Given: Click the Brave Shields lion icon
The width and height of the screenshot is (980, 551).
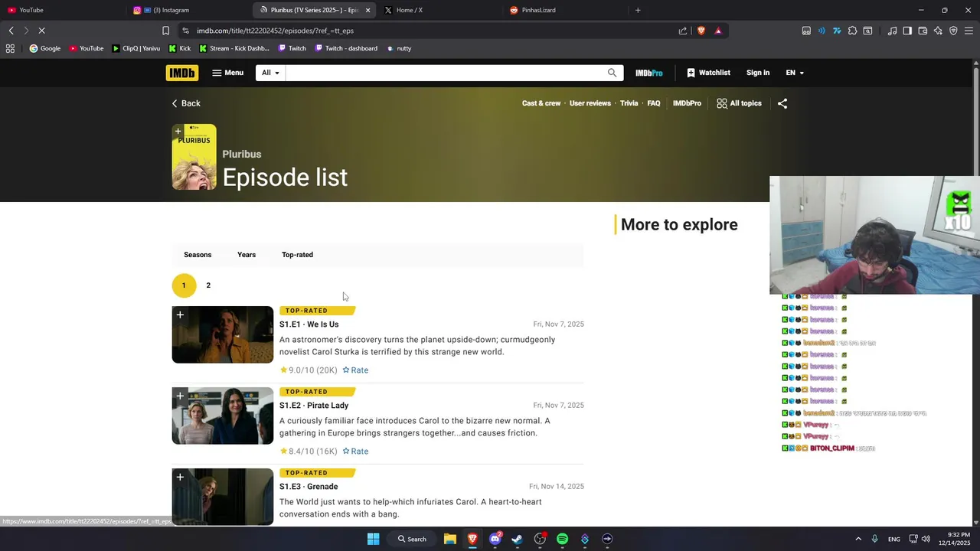Looking at the screenshot, I should [x=701, y=31].
